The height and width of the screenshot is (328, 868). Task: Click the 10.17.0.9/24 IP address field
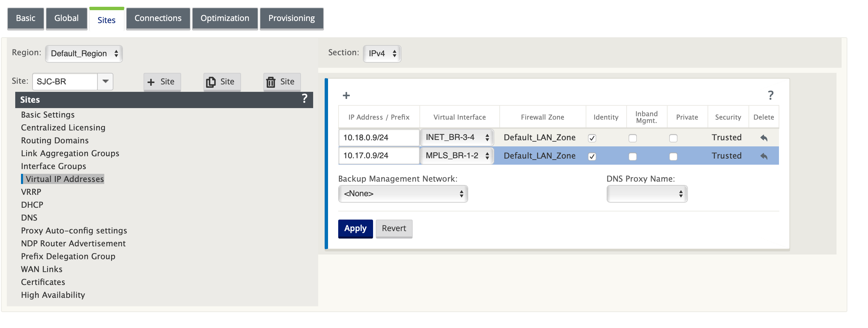[379, 156]
